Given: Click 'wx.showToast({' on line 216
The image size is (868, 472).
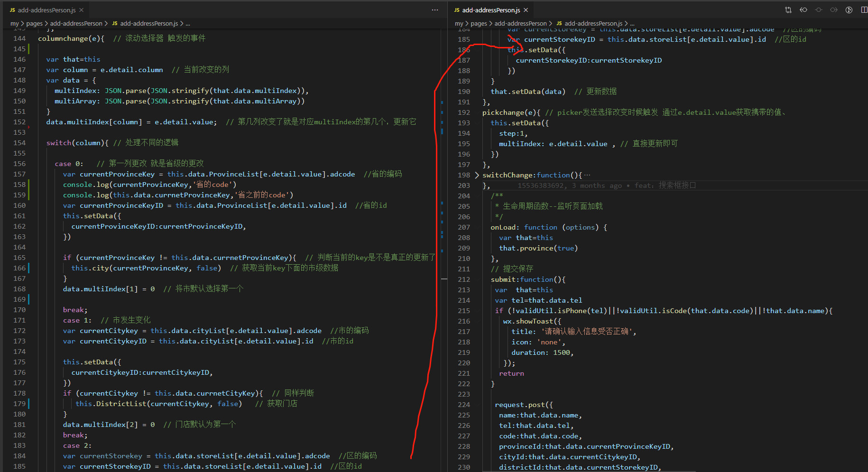Looking at the screenshot, I should coord(533,321).
